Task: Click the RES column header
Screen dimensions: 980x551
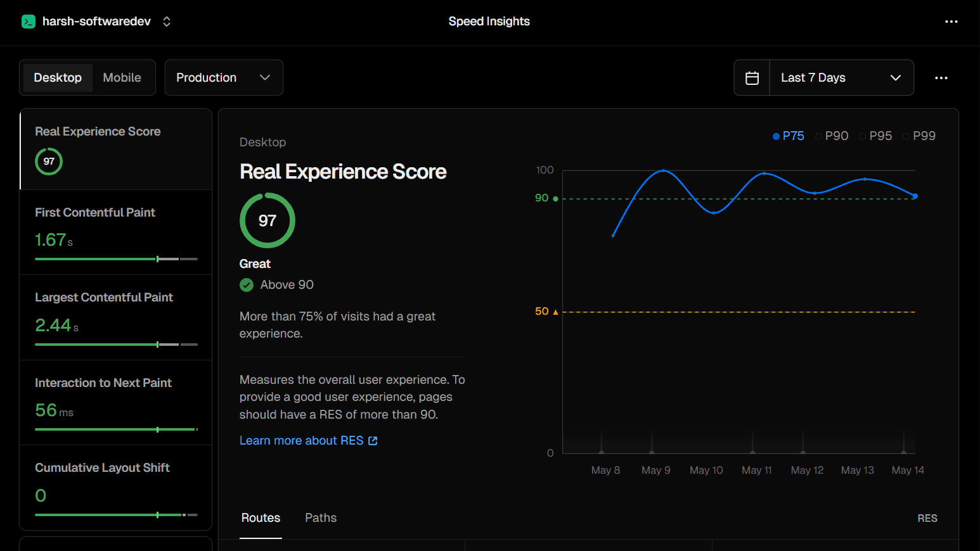Action: (927, 518)
